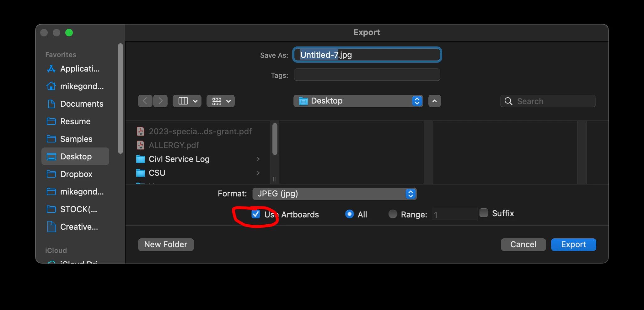Click the column resize handle below file list
The width and height of the screenshot is (644, 310).
tap(275, 179)
